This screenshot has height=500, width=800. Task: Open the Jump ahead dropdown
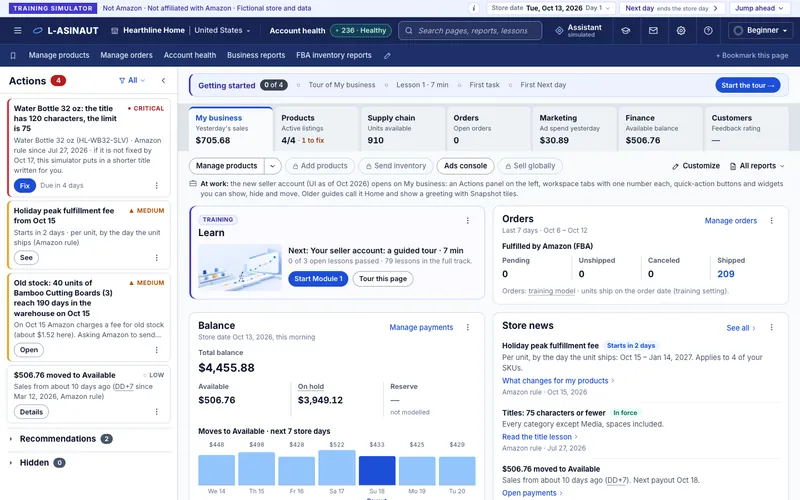759,8
